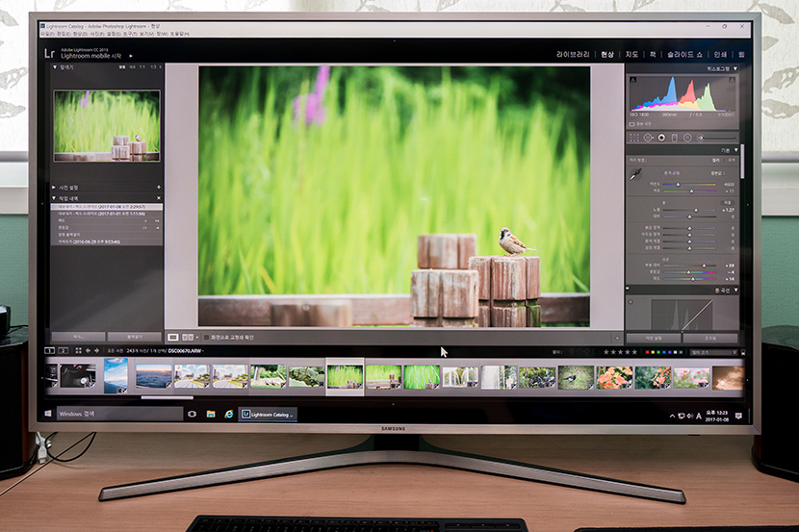Choose the Graduated Filter tool
This screenshot has height=532, width=799.
point(674,138)
